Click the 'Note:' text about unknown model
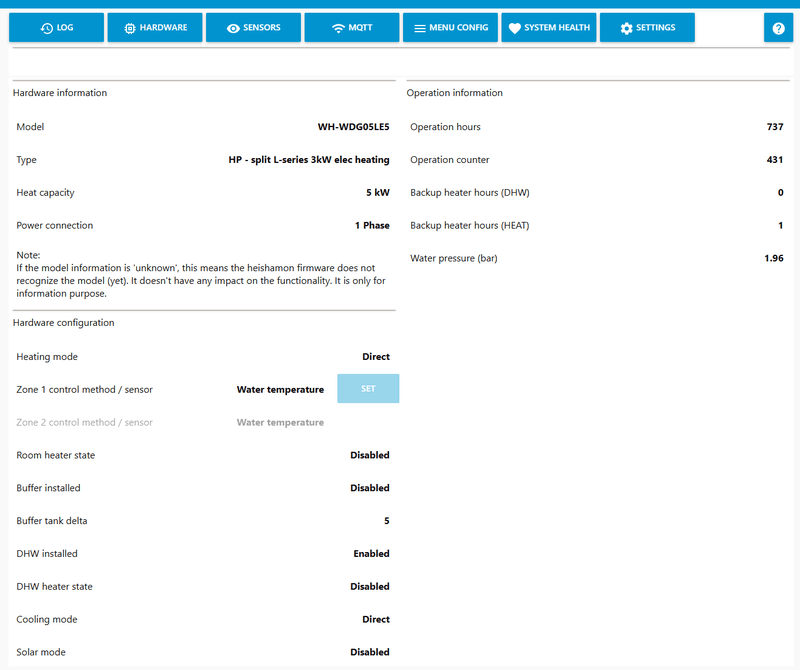The image size is (800, 670). coord(201,274)
